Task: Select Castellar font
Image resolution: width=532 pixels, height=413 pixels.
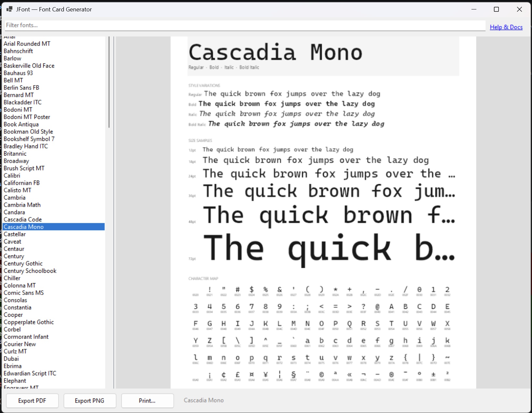Action: coord(54,234)
